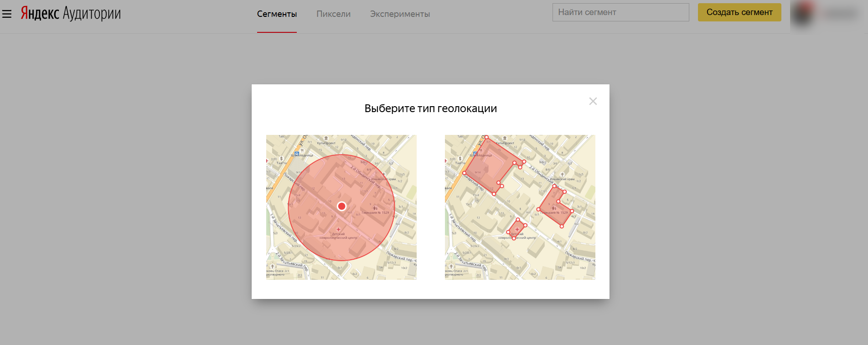Click the Яндекс Аудитории logo
The width and height of the screenshot is (868, 345).
tap(71, 14)
